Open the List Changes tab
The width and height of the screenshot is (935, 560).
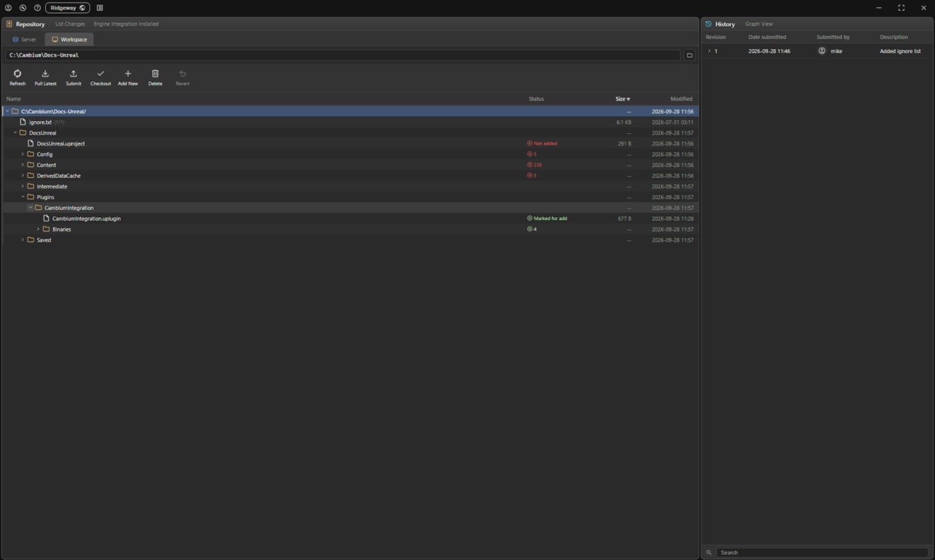pyautogui.click(x=70, y=24)
